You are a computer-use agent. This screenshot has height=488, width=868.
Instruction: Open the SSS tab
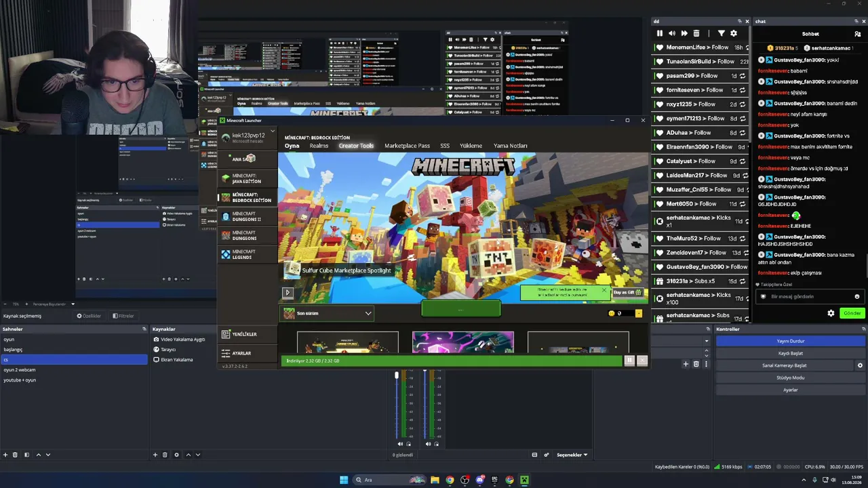(x=445, y=146)
